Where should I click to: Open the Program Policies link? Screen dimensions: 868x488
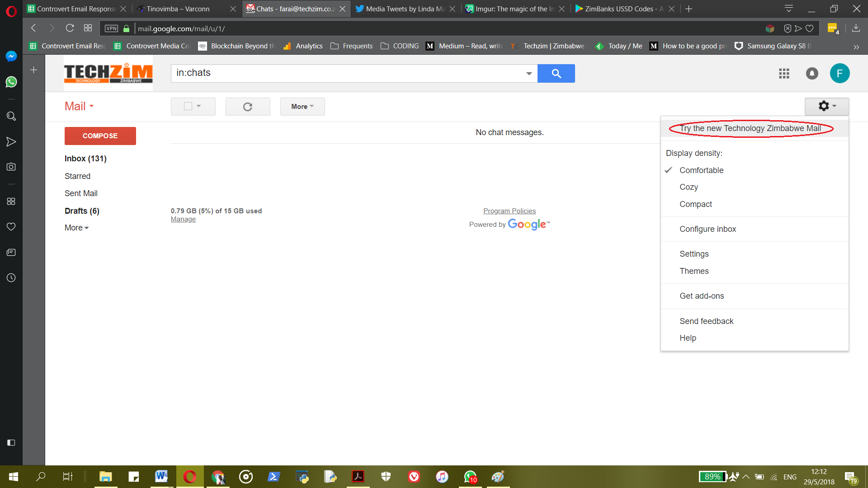pyautogui.click(x=509, y=211)
